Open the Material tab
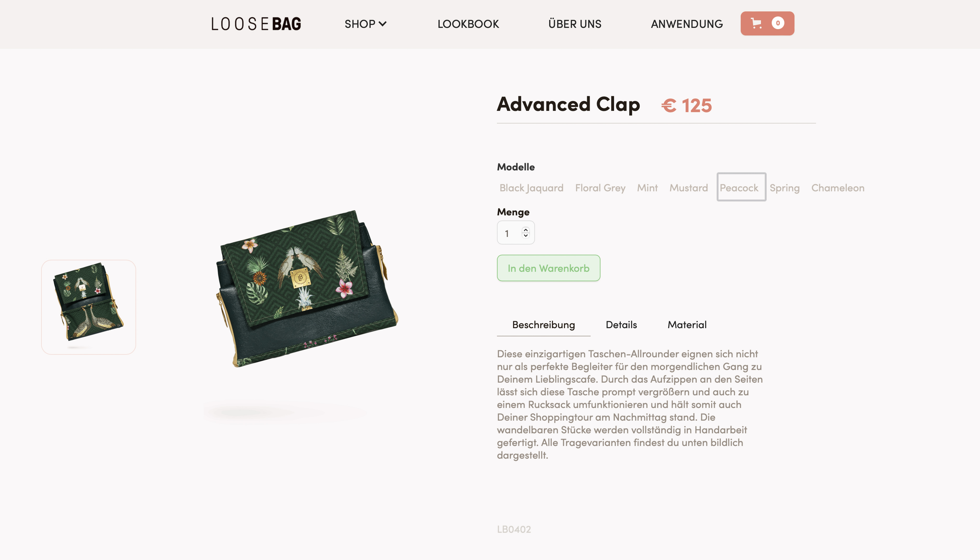 click(687, 325)
